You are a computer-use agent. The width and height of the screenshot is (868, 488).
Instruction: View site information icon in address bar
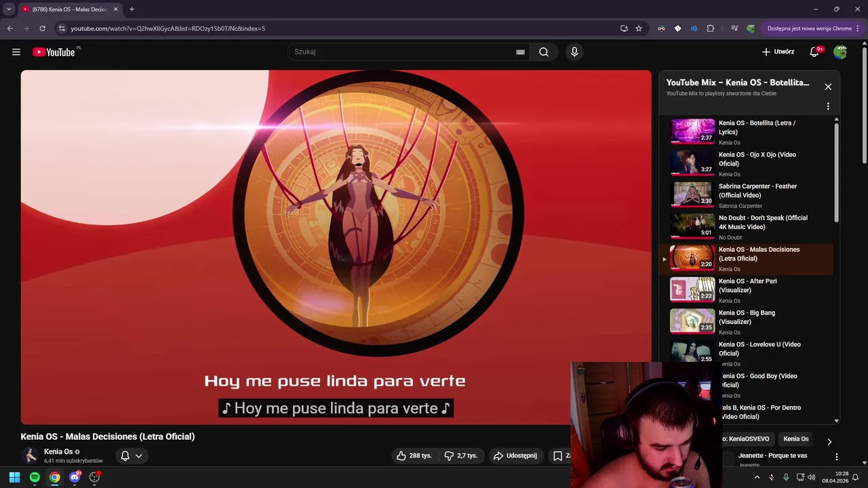tap(62, 28)
